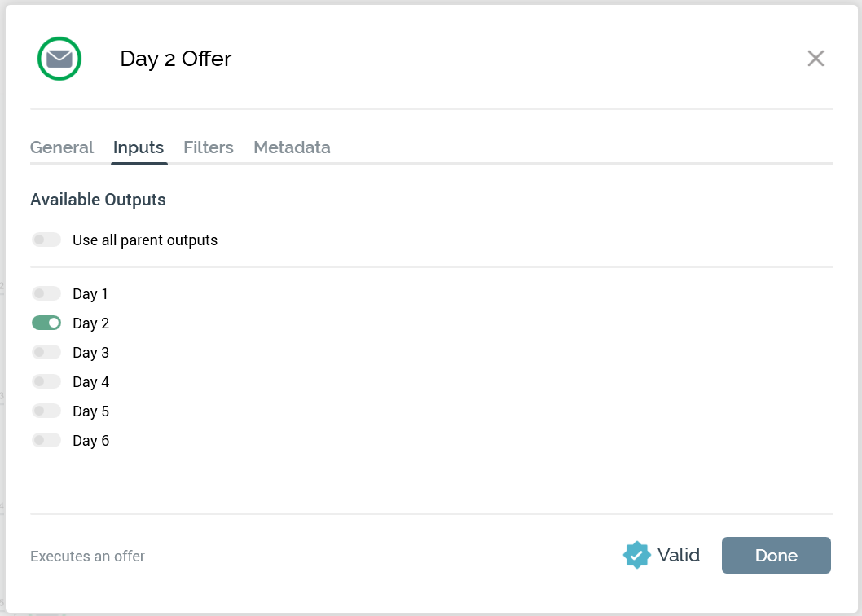The width and height of the screenshot is (862, 616).
Task: Click the Use all parent outputs text label
Action: pyautogui.click(x=145, y=240)
